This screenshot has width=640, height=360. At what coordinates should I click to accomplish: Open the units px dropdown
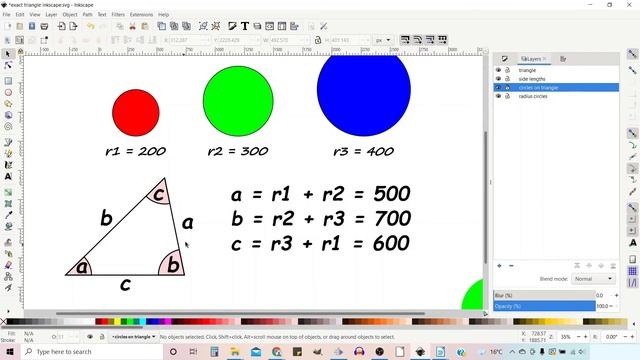pyautogui.click(x=382, y=40)
